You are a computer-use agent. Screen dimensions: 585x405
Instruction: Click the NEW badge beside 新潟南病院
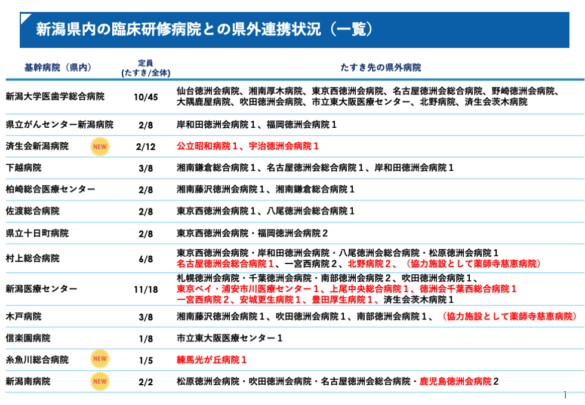point(100,382)
